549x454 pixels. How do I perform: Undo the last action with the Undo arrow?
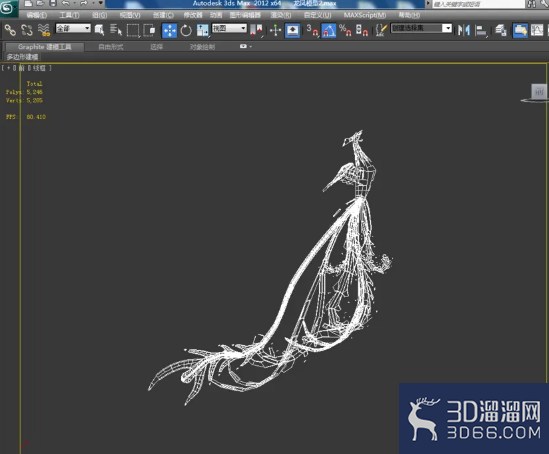[65, 4]
